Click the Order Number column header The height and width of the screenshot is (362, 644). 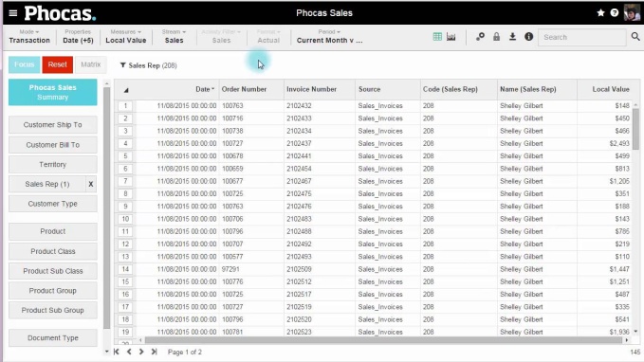251,89
